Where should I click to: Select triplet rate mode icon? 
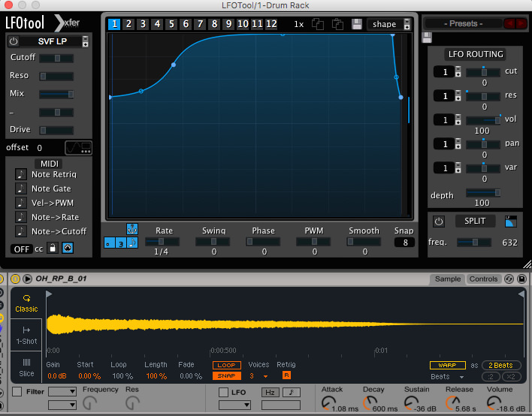tap(121, 243)
